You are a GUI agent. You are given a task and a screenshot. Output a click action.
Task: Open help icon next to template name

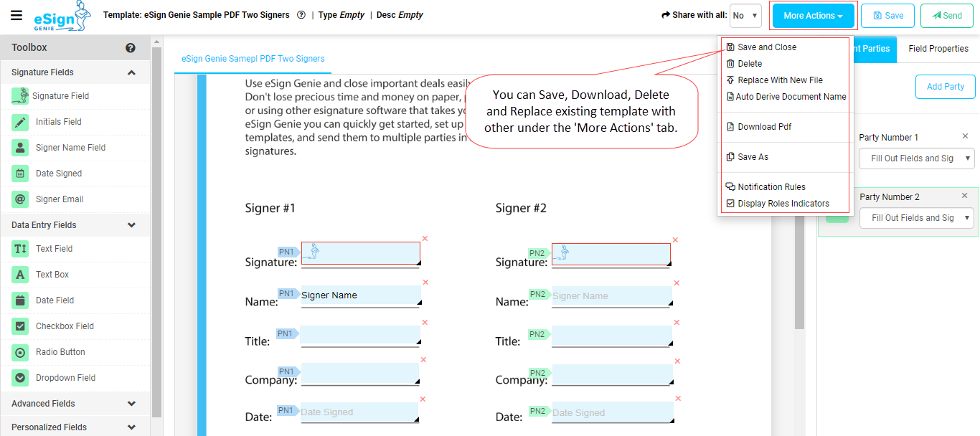point(301,15)
